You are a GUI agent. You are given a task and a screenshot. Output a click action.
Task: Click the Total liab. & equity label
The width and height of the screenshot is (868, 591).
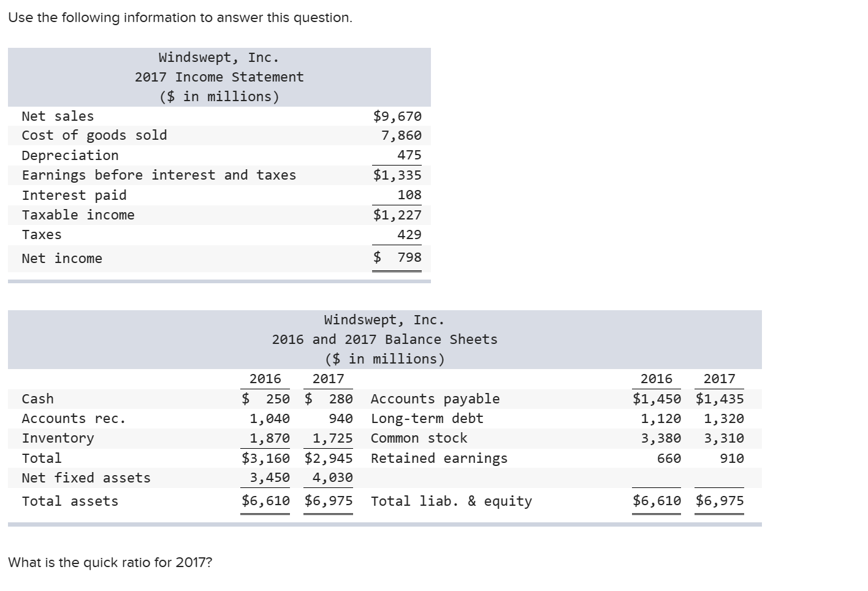coord(452,501)
